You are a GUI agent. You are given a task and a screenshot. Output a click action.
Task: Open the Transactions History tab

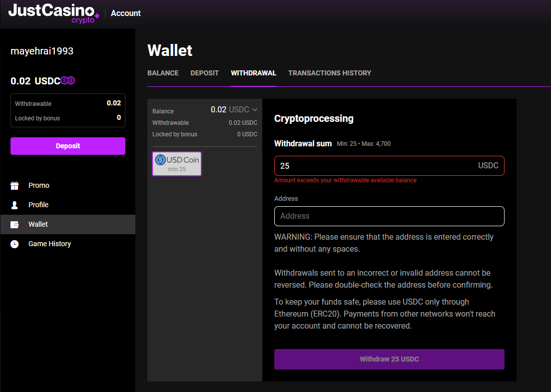(x=330, y=73)
